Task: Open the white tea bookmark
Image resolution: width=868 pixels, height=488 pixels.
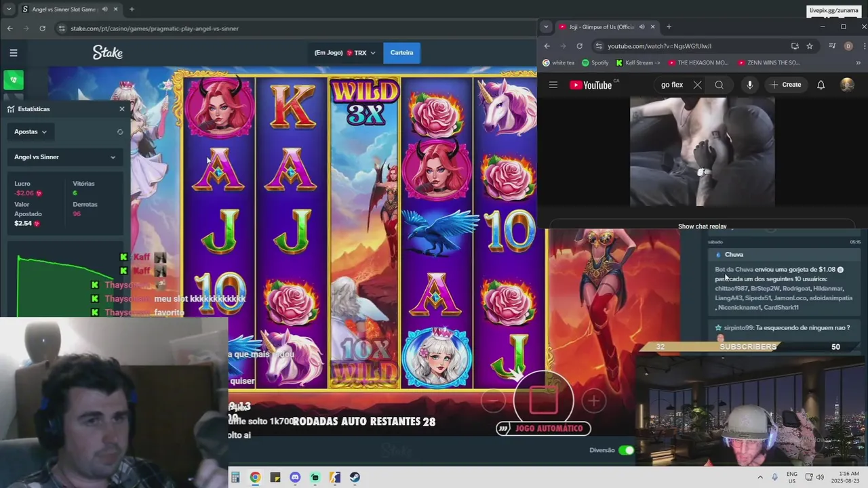Action: (559, 63)
